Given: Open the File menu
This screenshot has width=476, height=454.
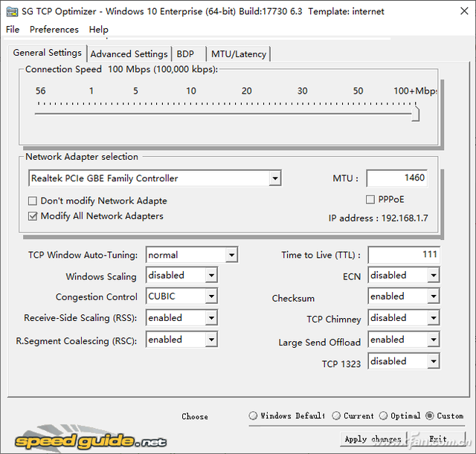Looking at the screenshot, I should click(x=13, y=30).
